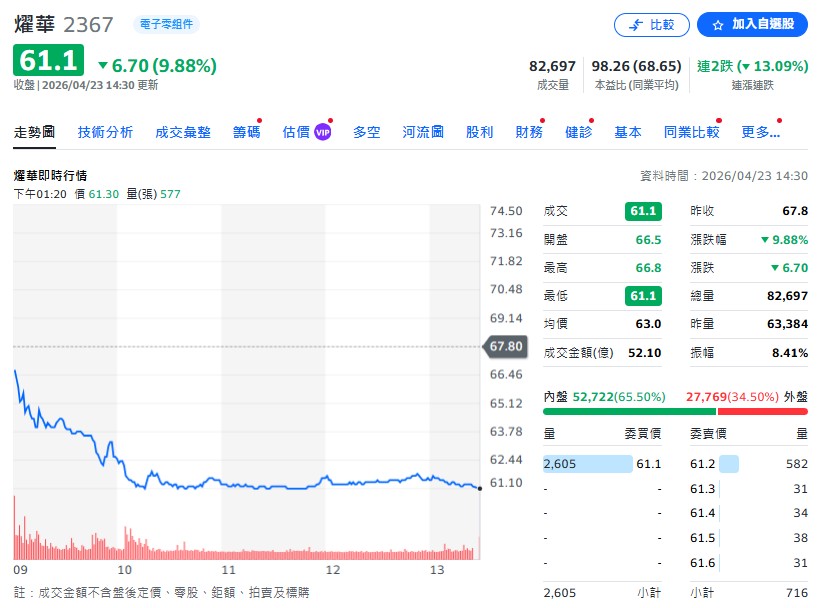The image size is (830, 608).
Task: Click the compare icon beside 比較
Action: [x=634, y=25]
